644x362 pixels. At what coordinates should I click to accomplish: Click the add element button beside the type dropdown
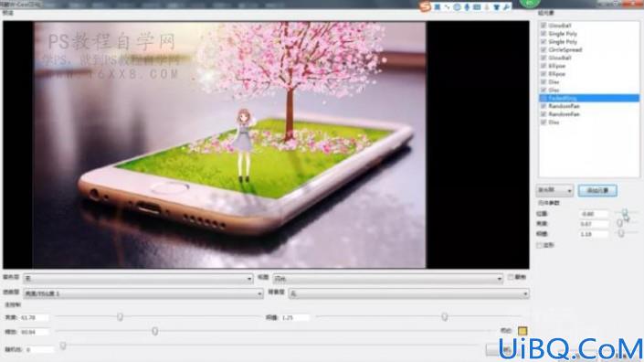click(597, 191)
